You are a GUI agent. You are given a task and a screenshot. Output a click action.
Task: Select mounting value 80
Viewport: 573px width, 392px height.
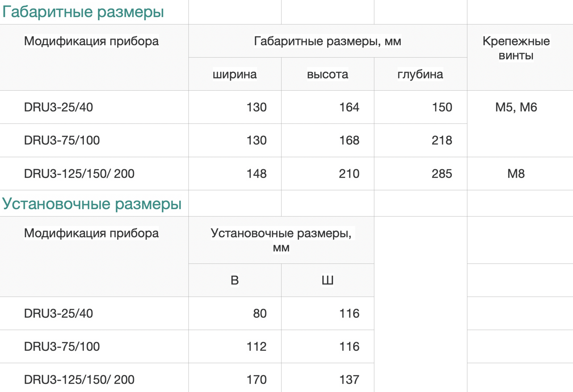tap(260, 313)
